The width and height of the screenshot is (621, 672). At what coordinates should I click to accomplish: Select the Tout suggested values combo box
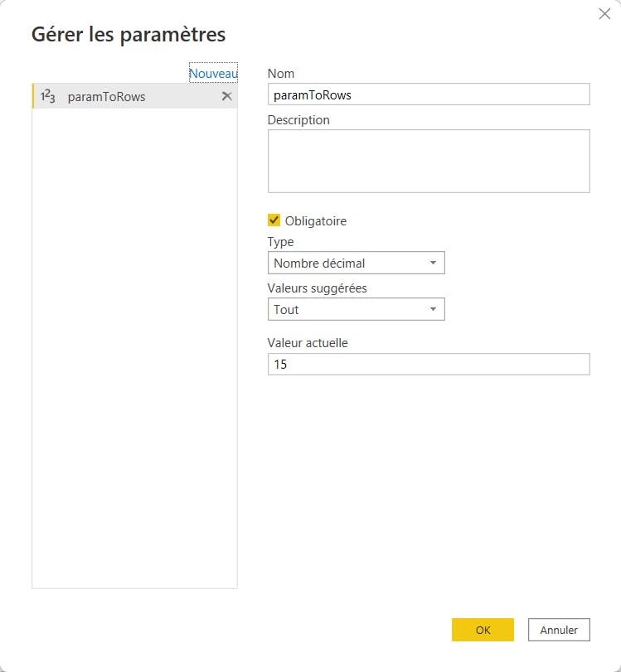coord(357,309)
